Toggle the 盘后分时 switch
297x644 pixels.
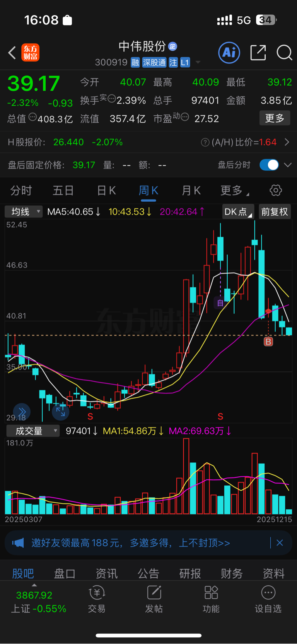pyautogui.click(x=269, y=165)
